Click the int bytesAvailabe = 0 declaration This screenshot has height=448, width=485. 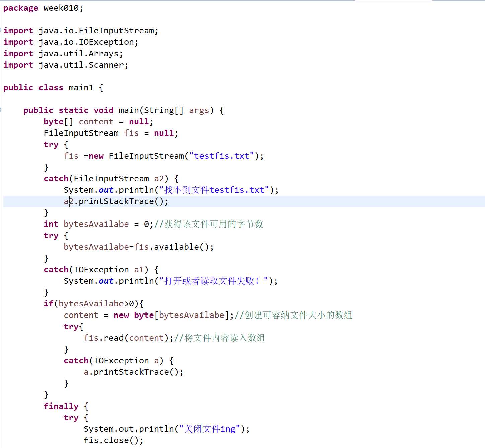point(98,224)
